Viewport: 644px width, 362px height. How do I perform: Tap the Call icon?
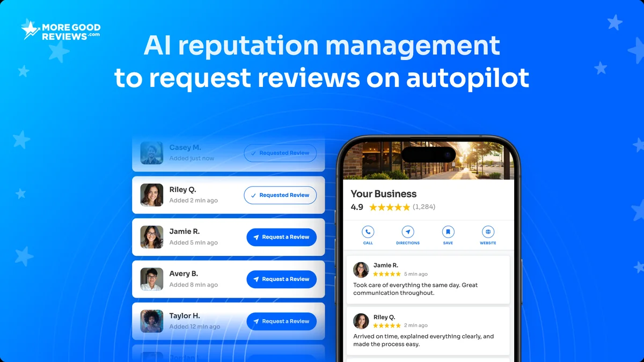pos(368,232)
